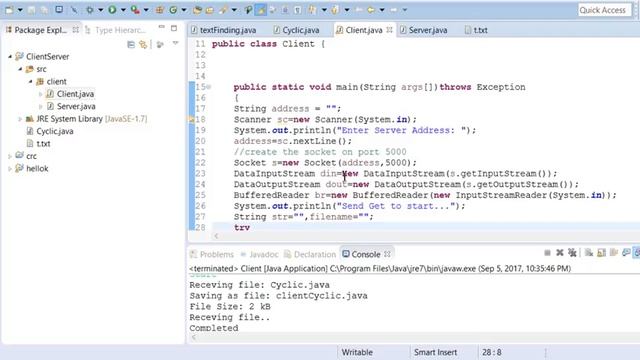Toggle the Scroll Lock icon in Console
Viewport: 640px width, 360px height.
[601, 253]
